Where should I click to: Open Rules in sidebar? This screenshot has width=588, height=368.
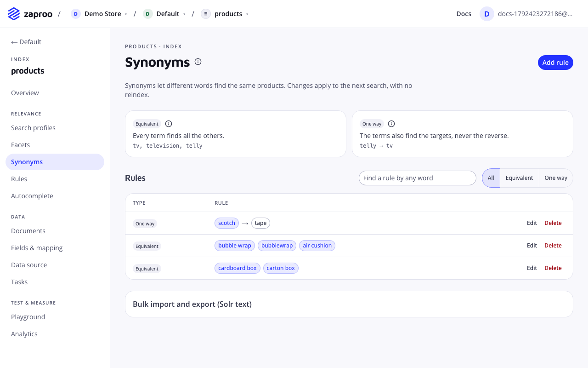[55, 179]
